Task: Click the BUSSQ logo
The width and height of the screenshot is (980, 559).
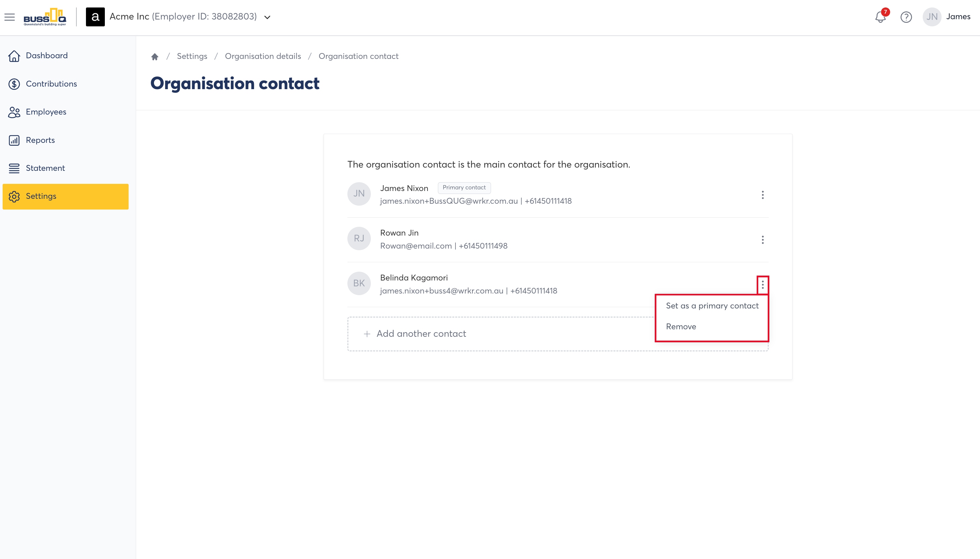Action: (x=45, y=17)
